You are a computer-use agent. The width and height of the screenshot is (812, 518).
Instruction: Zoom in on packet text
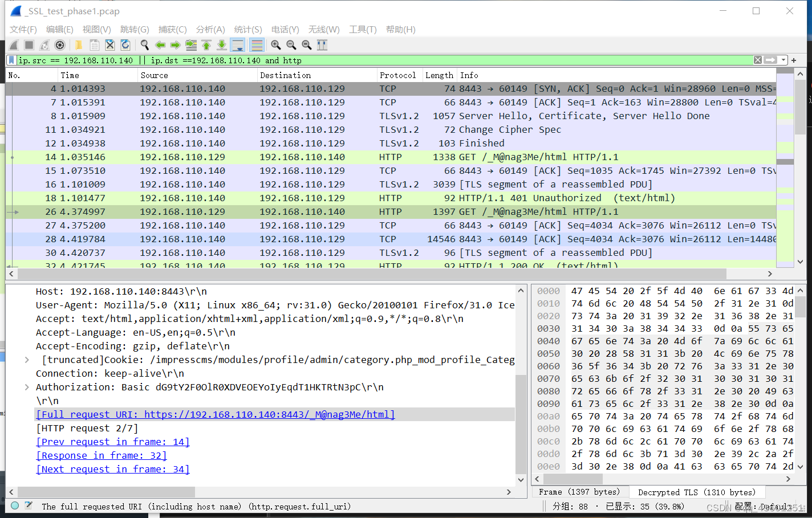[x=276, y=45]
